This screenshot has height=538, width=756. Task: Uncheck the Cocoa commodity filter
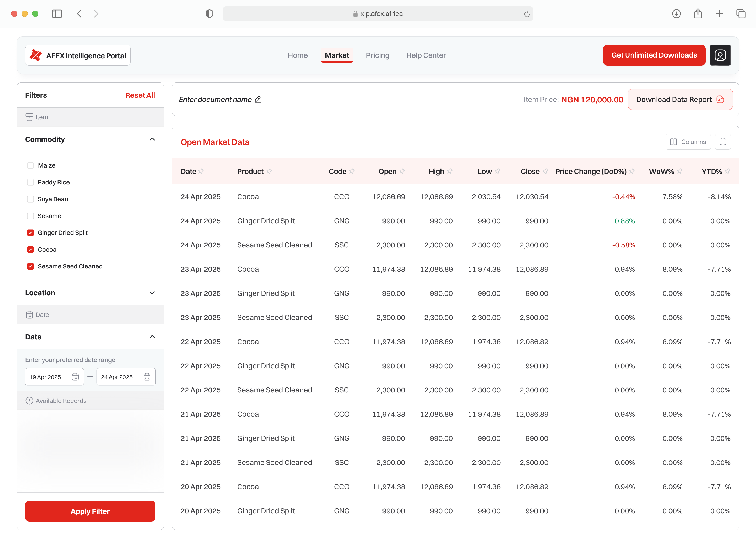(x=30, y=250)
